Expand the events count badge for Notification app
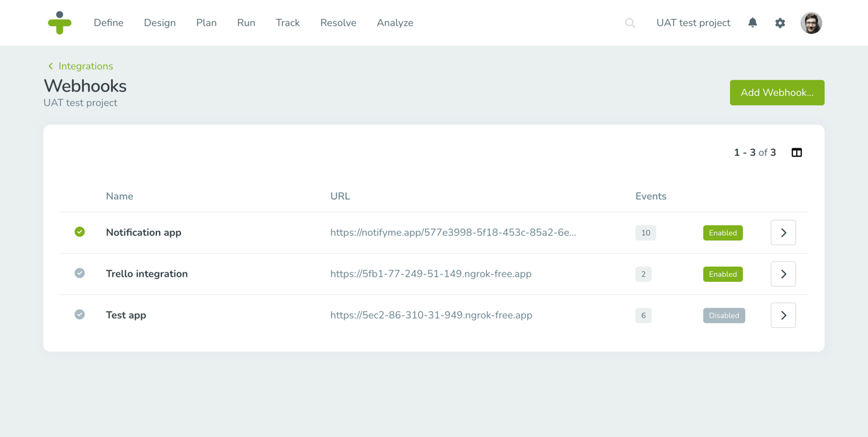This screenshot has width=868, height=437. (645, 233)
